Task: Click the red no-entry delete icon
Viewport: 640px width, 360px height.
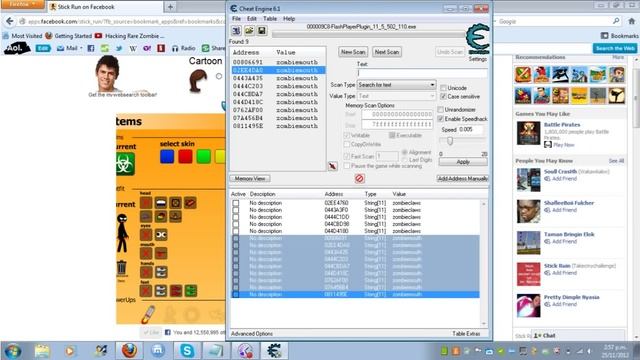Action: 360,178
